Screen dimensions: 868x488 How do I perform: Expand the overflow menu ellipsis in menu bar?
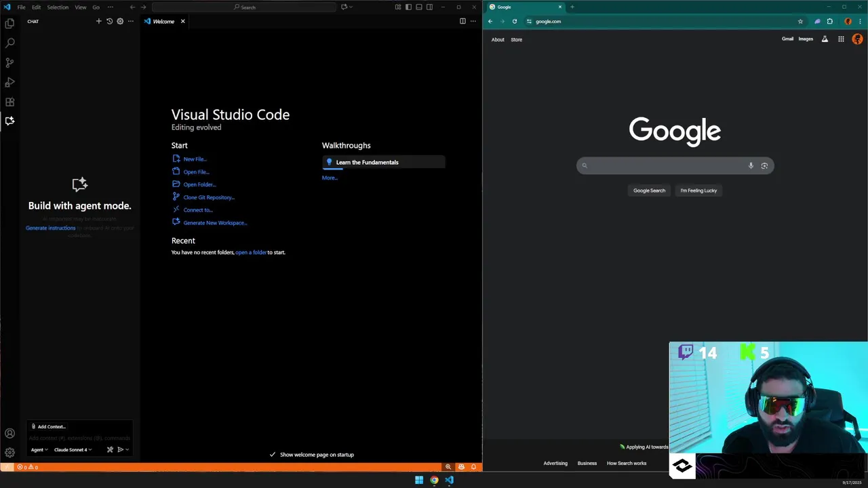[x=111, y=7]
